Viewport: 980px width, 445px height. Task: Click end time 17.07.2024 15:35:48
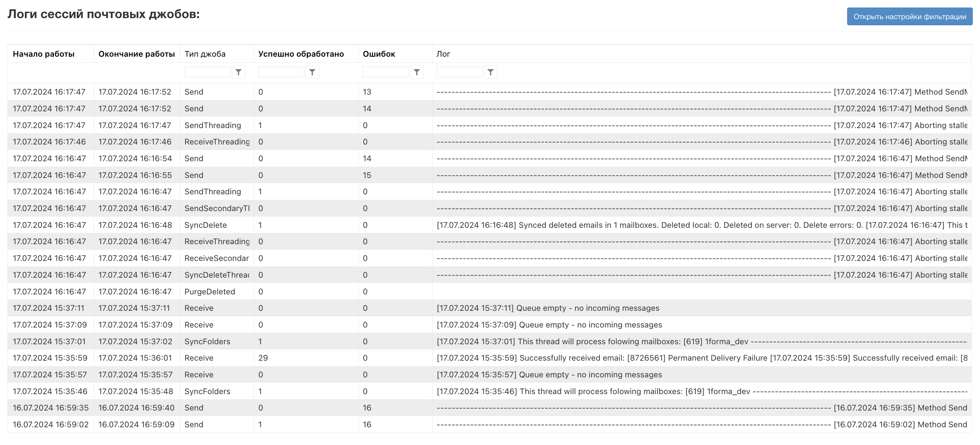(x=136, y=391)
